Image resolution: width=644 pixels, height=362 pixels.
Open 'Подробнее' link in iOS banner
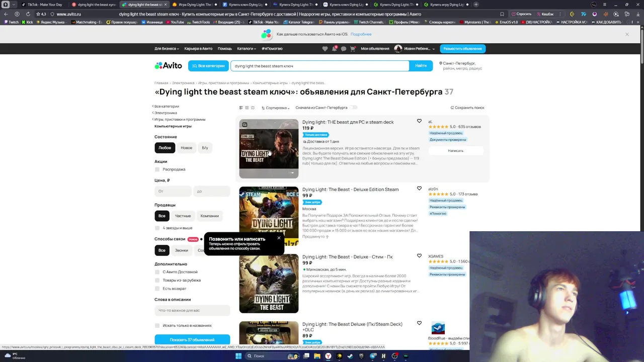coord(361,34)
